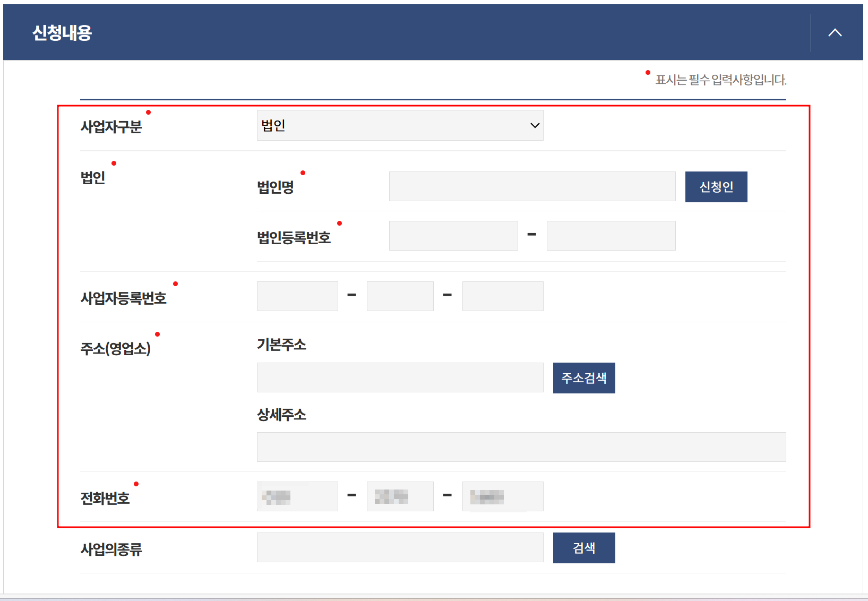Click the second 법인등록번호 input box
868x601 pixels.
pos(611,235)
